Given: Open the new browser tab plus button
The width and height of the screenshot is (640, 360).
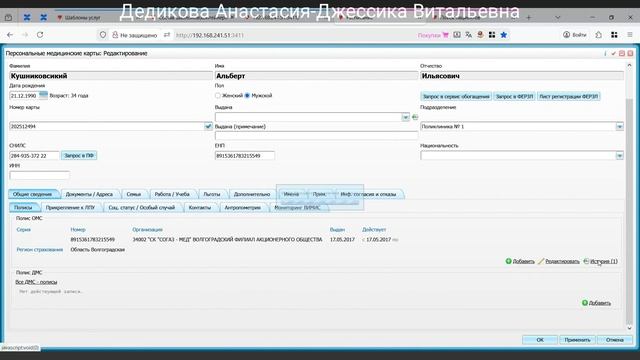Looking at the screenshot, I should coord(529,18).
